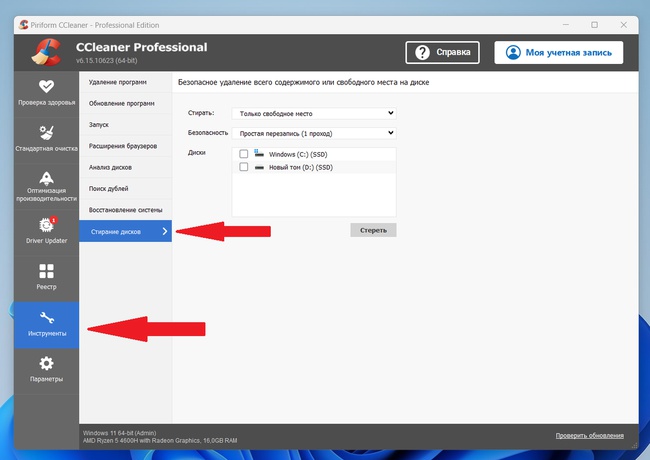Click Проверить обновления link
This screenshot has width=650, height=460.
589,436
